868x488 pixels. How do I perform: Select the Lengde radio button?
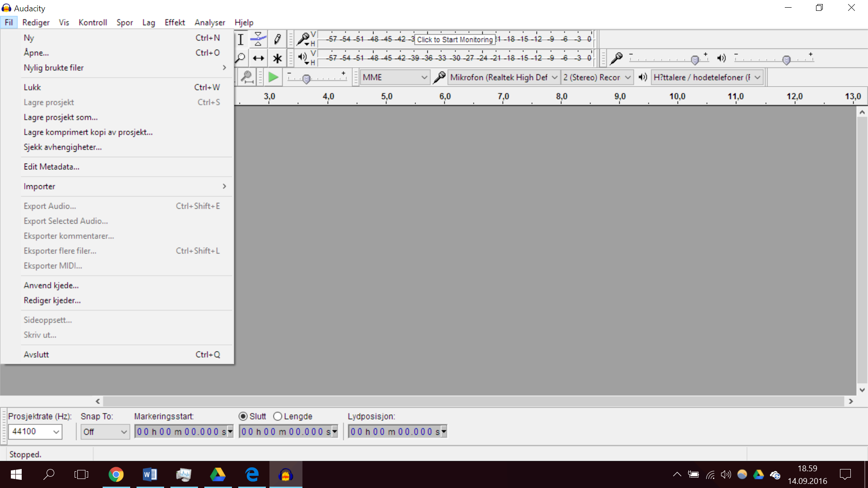tap(278, 416)
